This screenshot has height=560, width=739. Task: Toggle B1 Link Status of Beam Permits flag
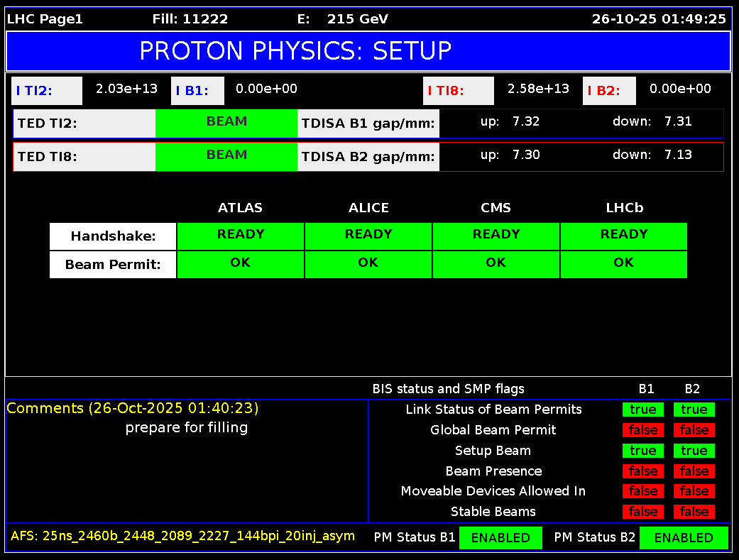pos(643,410)
